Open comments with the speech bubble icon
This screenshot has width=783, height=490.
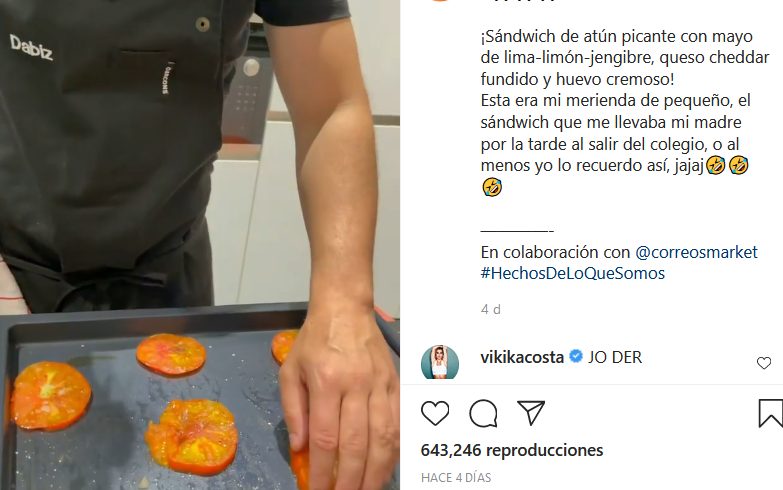[483, 413]
